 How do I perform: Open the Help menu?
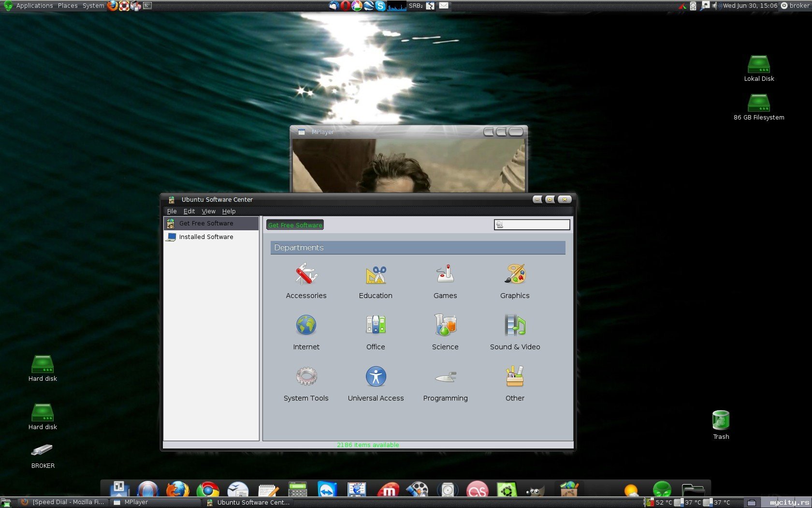(229, 211)
